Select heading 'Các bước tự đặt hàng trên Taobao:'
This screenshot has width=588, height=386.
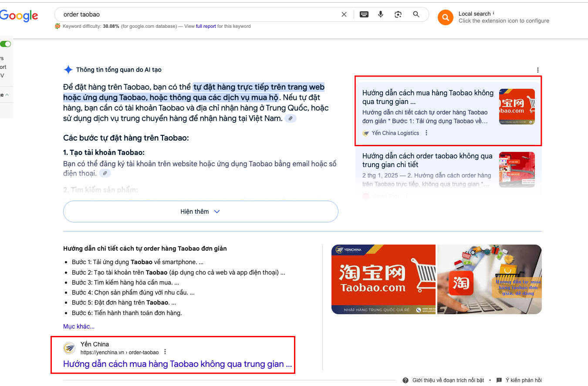click(x=126, y=138)
